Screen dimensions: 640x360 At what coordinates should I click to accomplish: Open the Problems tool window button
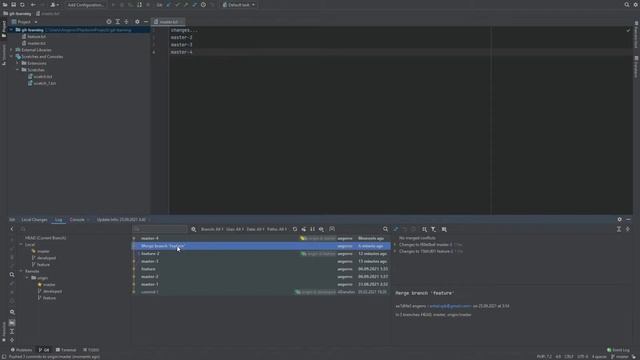21,350
